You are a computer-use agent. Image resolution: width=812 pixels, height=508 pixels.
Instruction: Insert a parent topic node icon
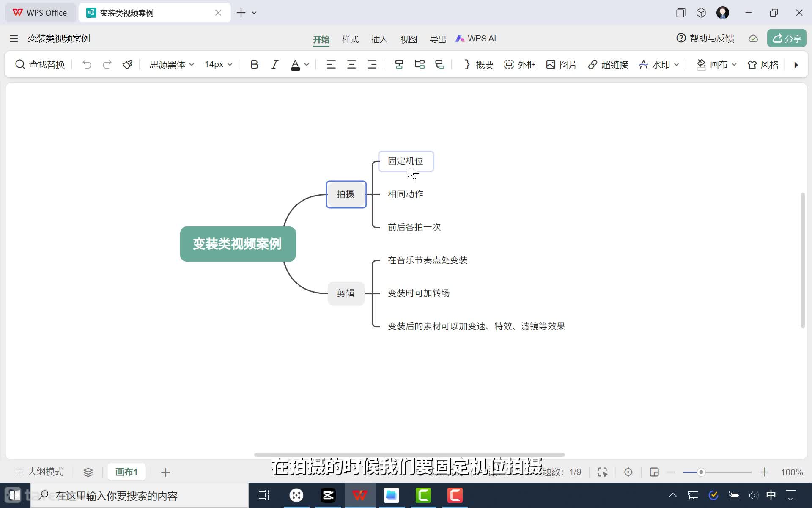(x=440, y=64)
